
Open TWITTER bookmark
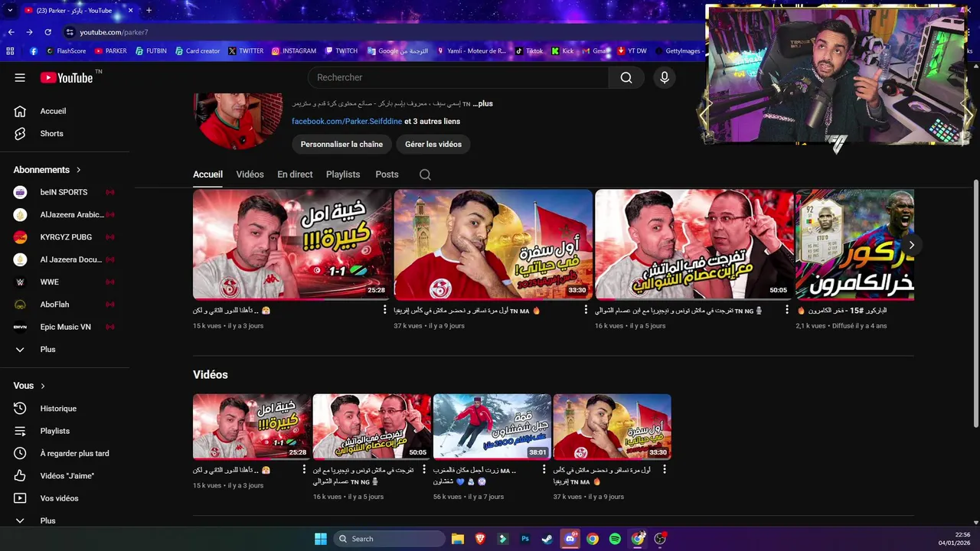pyautogui.click(x=245, y=51)
